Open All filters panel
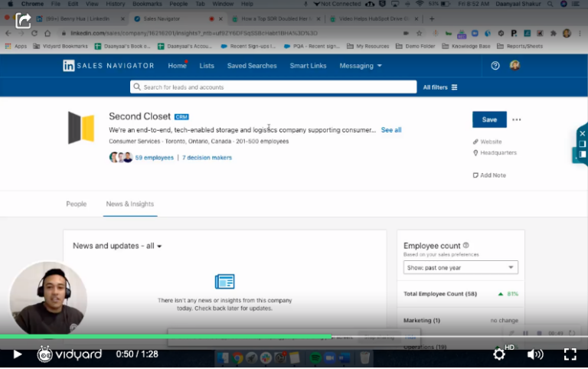Viewport: 588px width, 369px height. 440,87
